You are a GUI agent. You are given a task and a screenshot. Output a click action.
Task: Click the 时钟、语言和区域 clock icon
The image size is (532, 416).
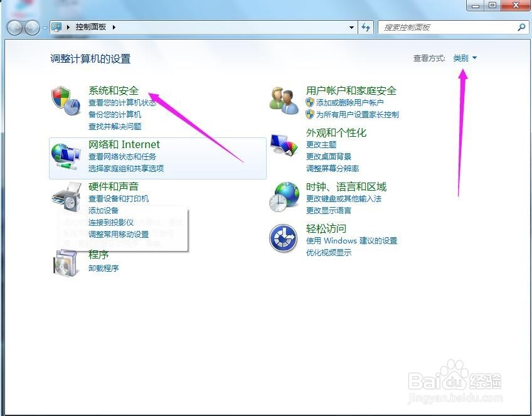point(283,196)
